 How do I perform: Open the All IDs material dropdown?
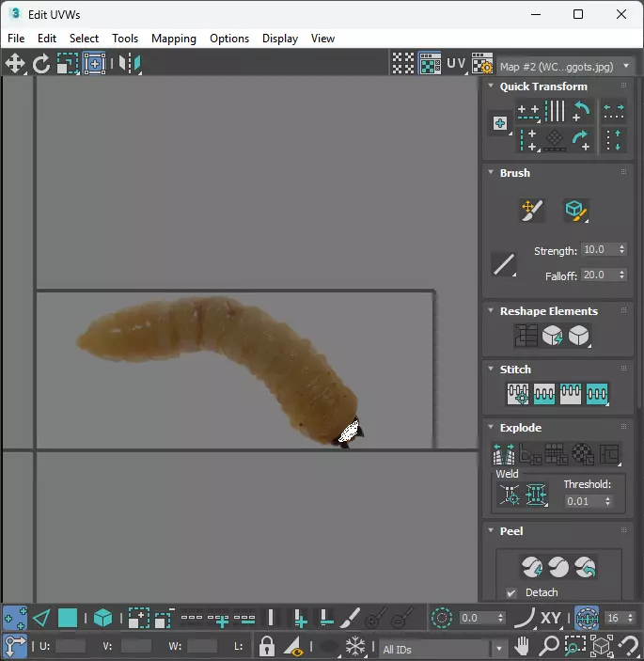coord(442,649)
